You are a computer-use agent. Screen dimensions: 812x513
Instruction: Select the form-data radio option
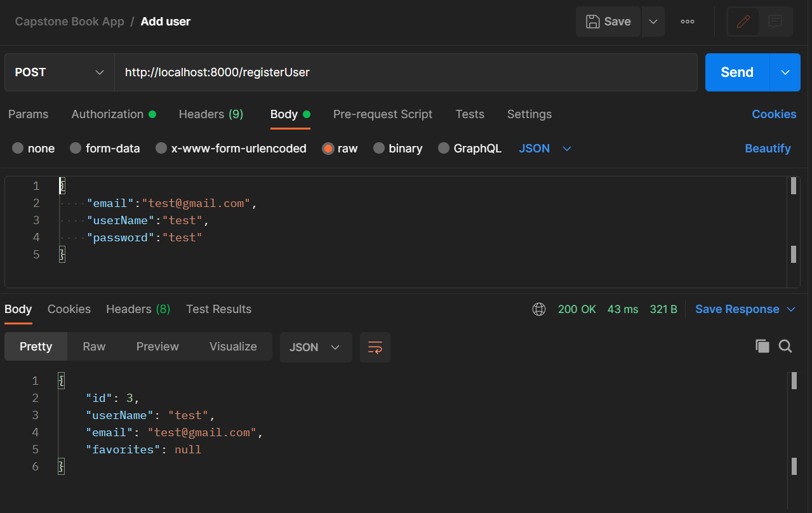click(105, 149)
